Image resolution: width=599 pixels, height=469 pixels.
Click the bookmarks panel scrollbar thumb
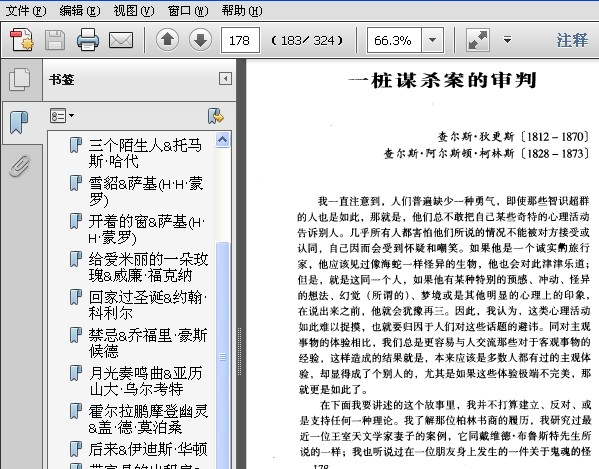[x=223, y=357]
